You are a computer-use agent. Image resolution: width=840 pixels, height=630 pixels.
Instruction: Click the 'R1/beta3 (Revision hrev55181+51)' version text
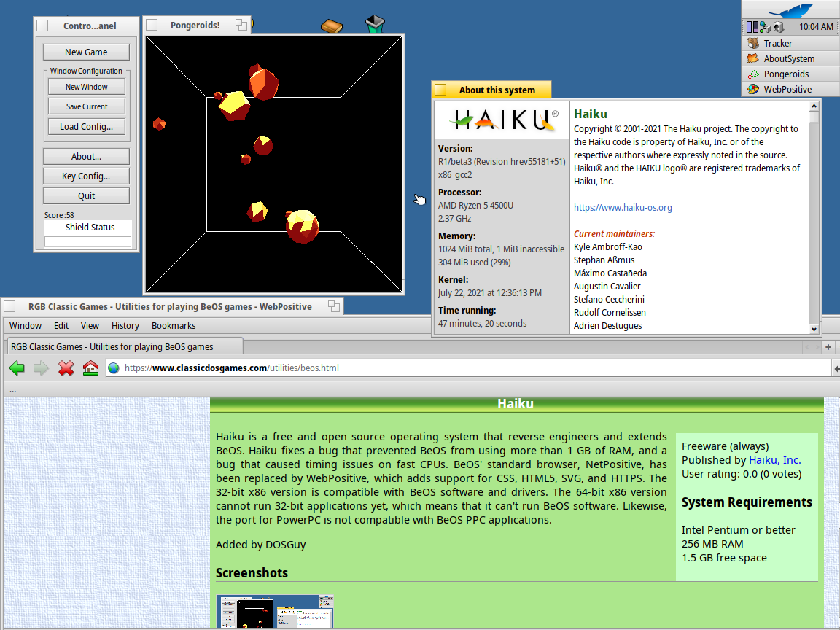pyautogui.click(x=502, y=161)
